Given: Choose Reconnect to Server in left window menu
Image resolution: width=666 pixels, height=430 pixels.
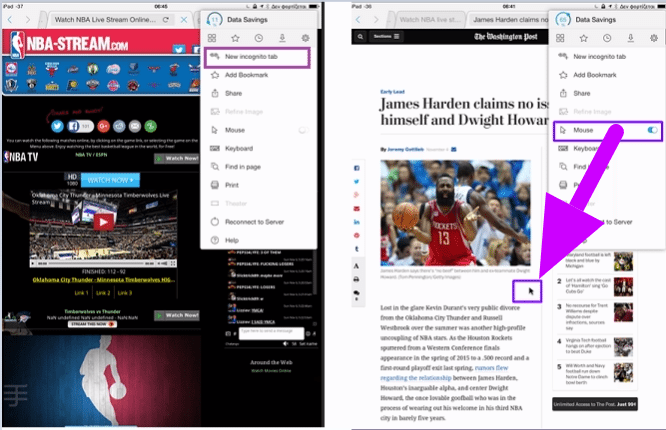Looking at the screenshot, I should tap(257, 222).
